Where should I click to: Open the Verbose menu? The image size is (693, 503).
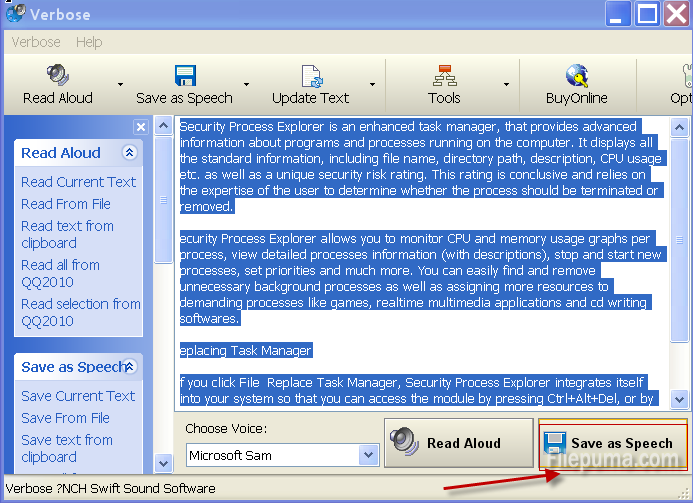[x=36, y=42]
